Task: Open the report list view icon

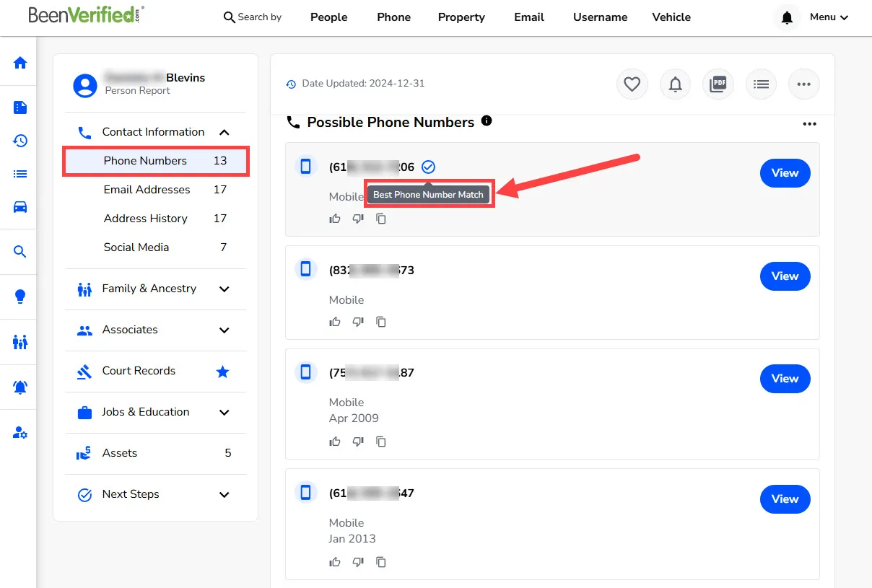Action: [x=761, y=84]
